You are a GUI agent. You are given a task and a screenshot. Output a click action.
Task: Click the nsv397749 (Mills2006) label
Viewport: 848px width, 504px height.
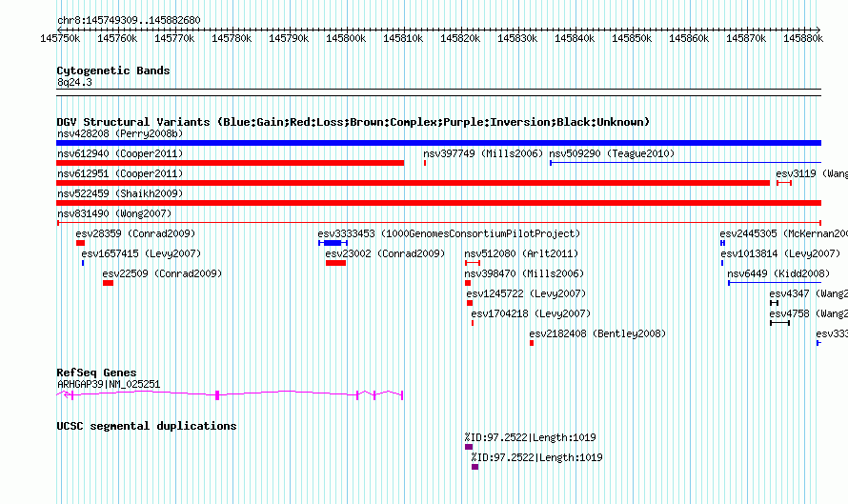(x=483, y=153)
